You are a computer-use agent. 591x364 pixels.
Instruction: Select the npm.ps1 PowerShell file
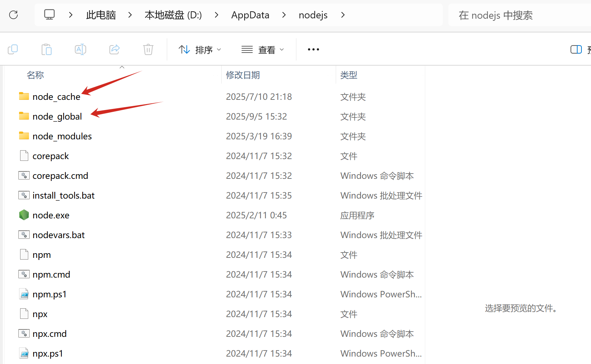[49, 294]
